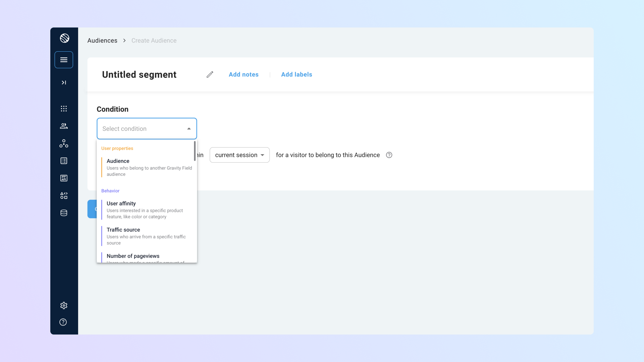Expand the sidebar with the arrow icon
The width and height of the screenshot is (644, 362).
(64, 82)
